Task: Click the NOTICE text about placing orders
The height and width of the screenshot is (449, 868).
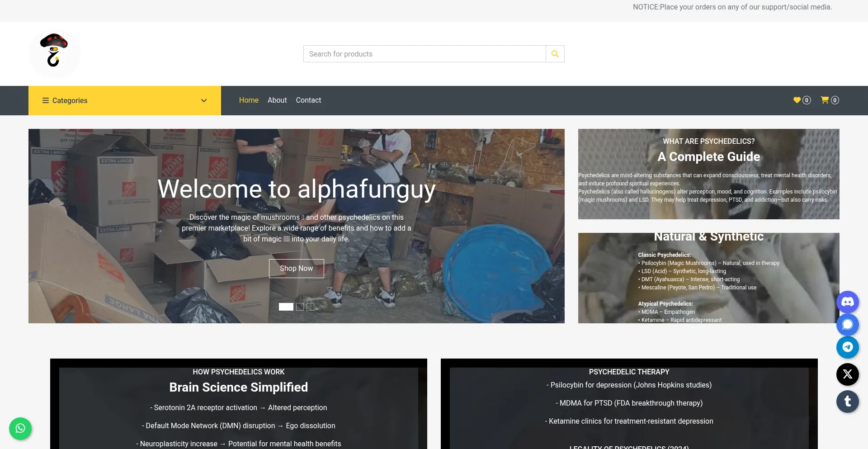Action: tap(732, 7)
